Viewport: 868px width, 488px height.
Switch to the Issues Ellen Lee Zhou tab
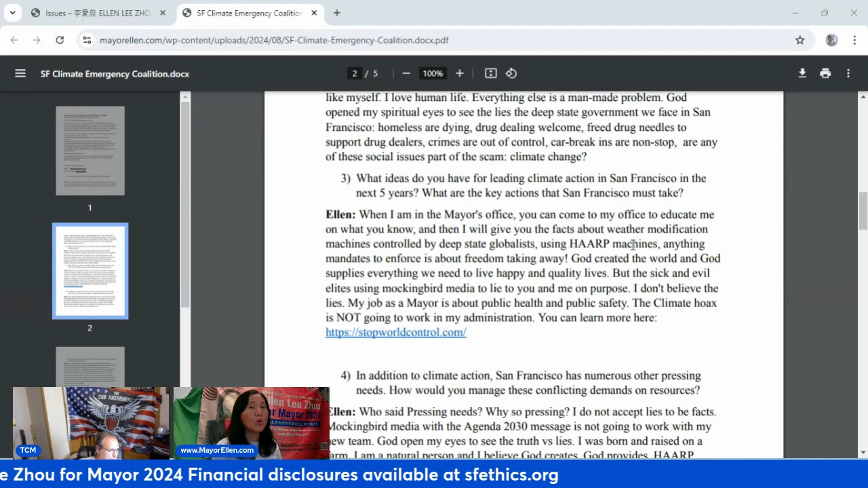pos(98,13)
